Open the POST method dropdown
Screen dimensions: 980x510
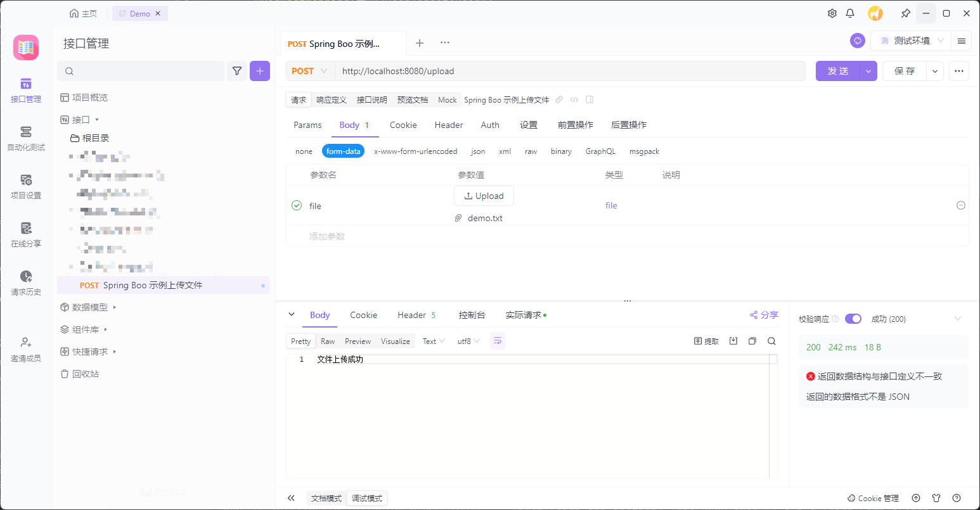[310, 71]
